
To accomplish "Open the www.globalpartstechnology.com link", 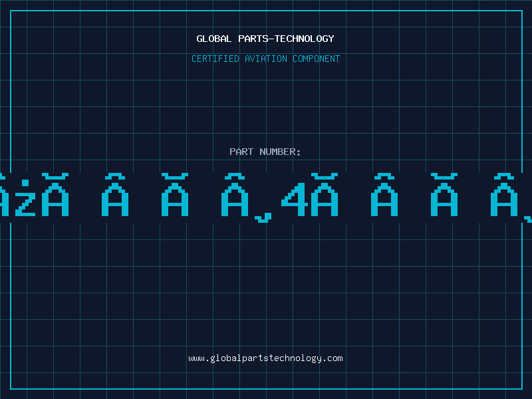I will pos(265,358).
